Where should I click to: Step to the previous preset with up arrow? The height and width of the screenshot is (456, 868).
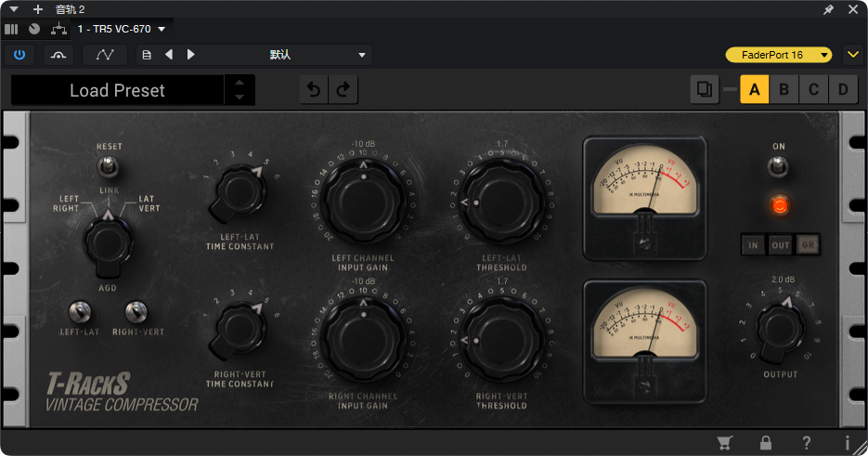pyautogui.click(x=240, y=83)
